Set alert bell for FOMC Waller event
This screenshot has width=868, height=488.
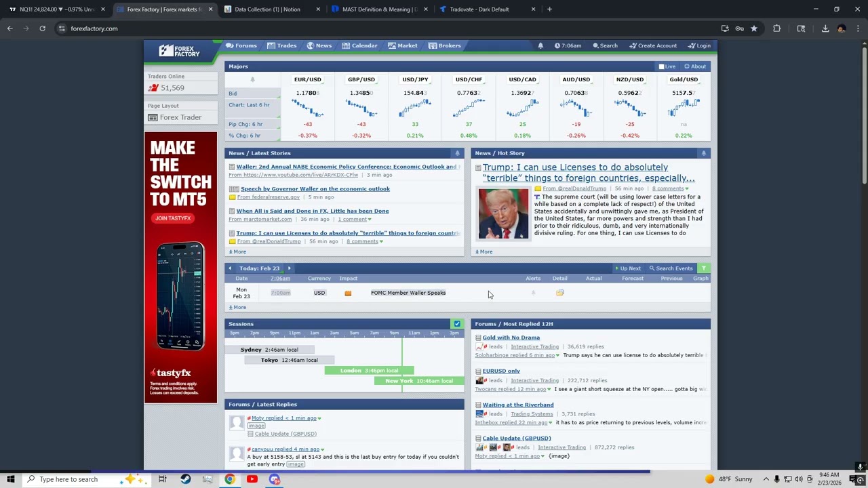533,293
